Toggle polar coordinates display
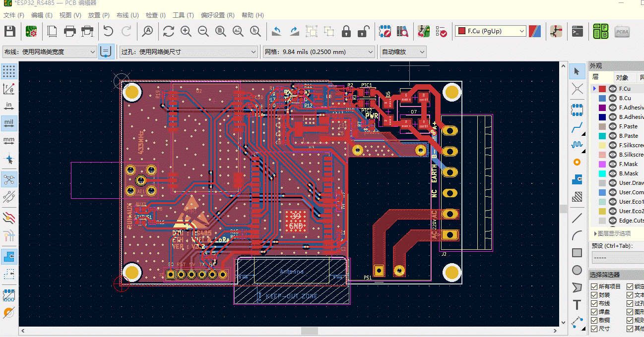This screenshot has height=337, width=644. 9,89
